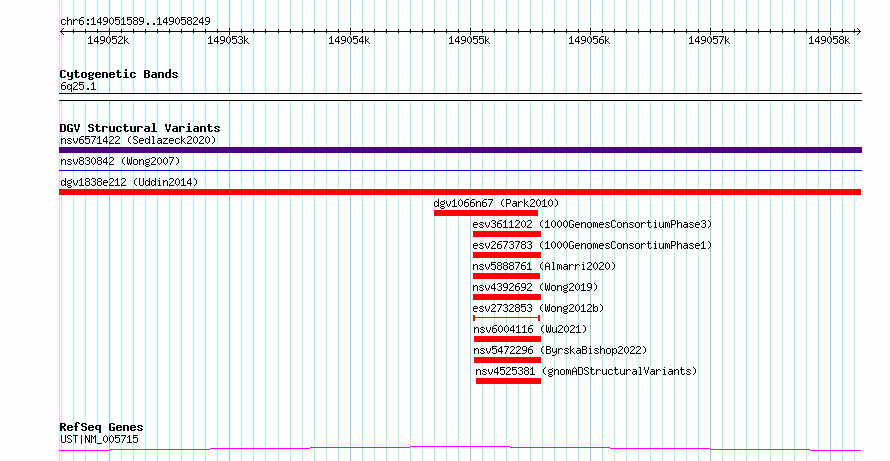Open variant nsv6004116 (Wu2021) label

(x=530, y=329)
